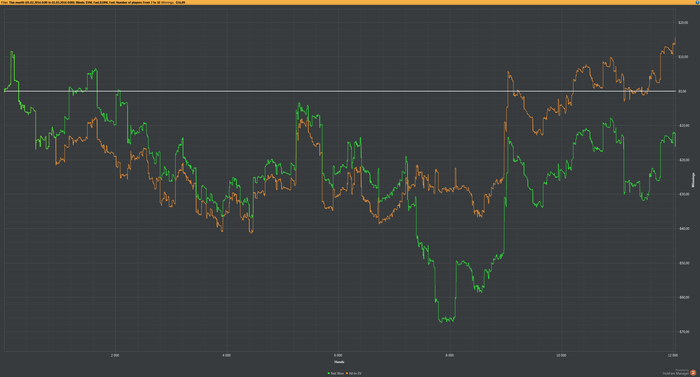Click the filter summary text in orange bar
Image resolution: width=700 pixels, height=377 pixels.
coord(93,2)
